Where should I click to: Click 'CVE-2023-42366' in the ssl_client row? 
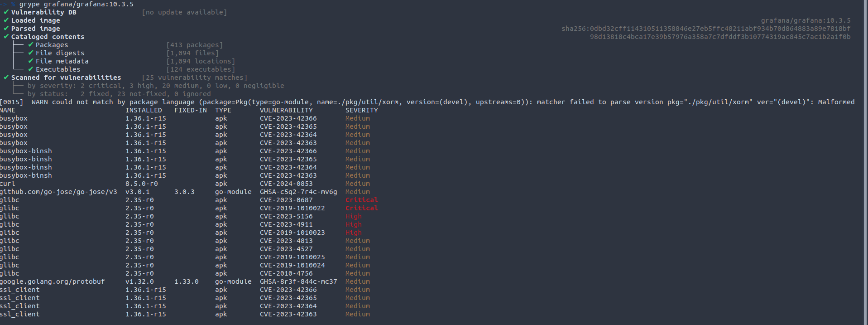coord(288,290)
